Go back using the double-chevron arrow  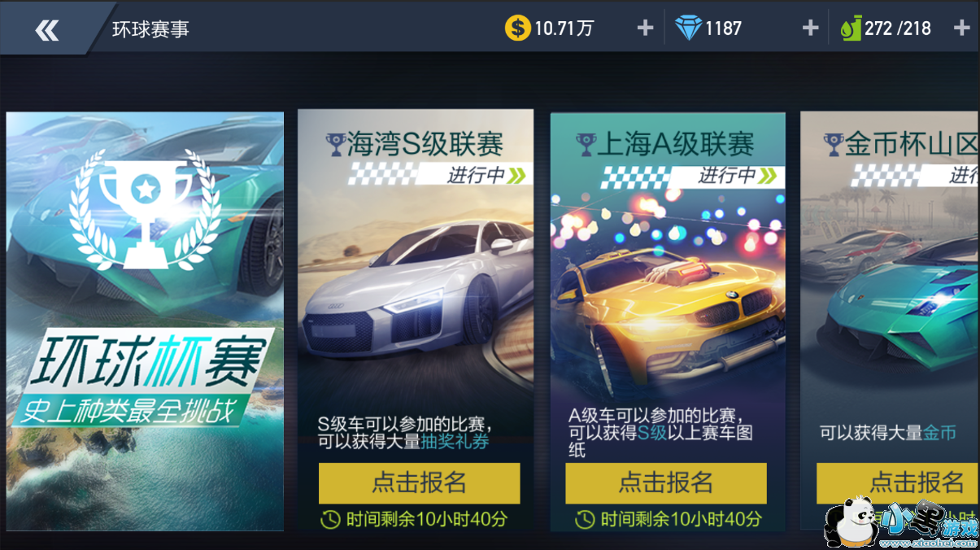(47, 30)
